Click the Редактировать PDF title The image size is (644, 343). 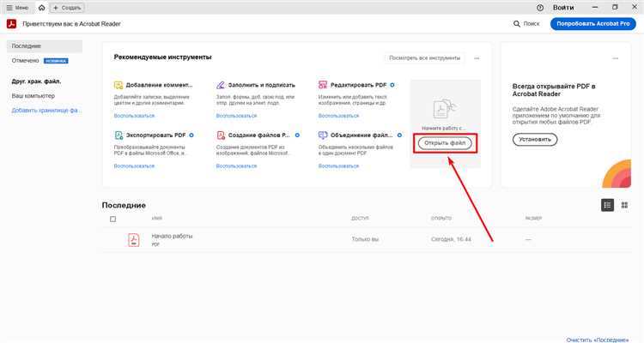click(x=359, y=85)
